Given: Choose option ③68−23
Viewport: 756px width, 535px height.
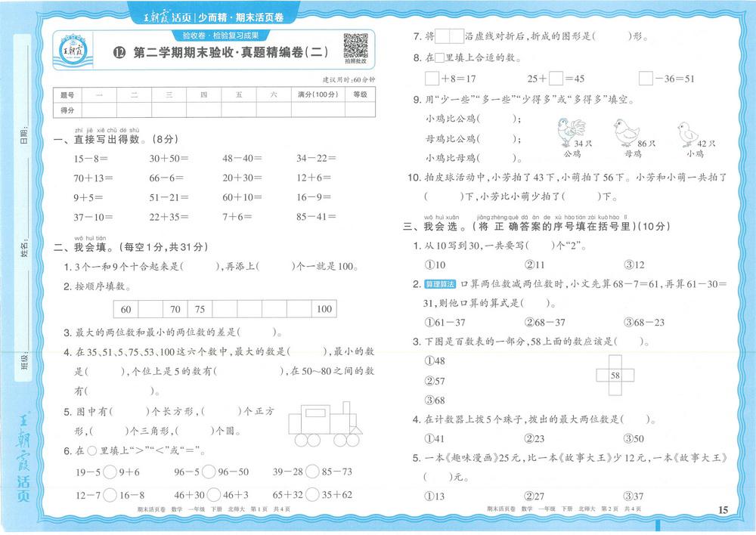Looking at the screenshot, I should pyautogui.click(x=644, y=323).
